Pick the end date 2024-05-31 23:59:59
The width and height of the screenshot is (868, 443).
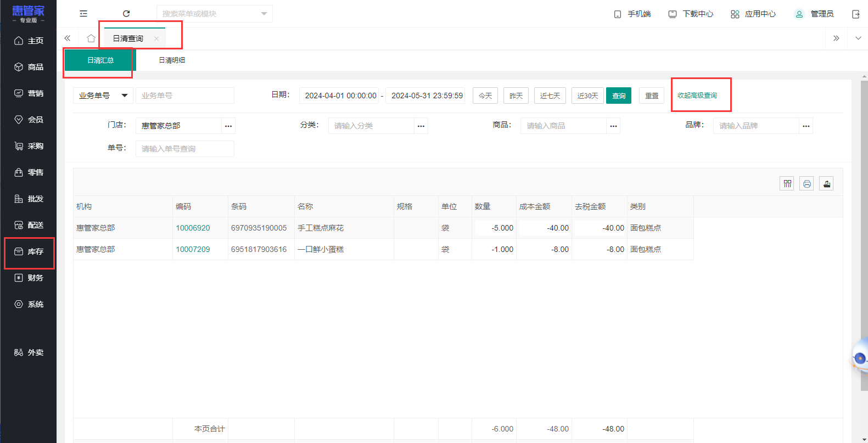pos(426,96)
